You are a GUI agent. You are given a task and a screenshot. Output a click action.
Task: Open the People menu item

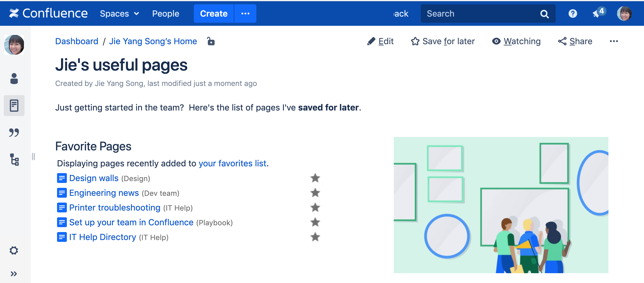[166, 14]
